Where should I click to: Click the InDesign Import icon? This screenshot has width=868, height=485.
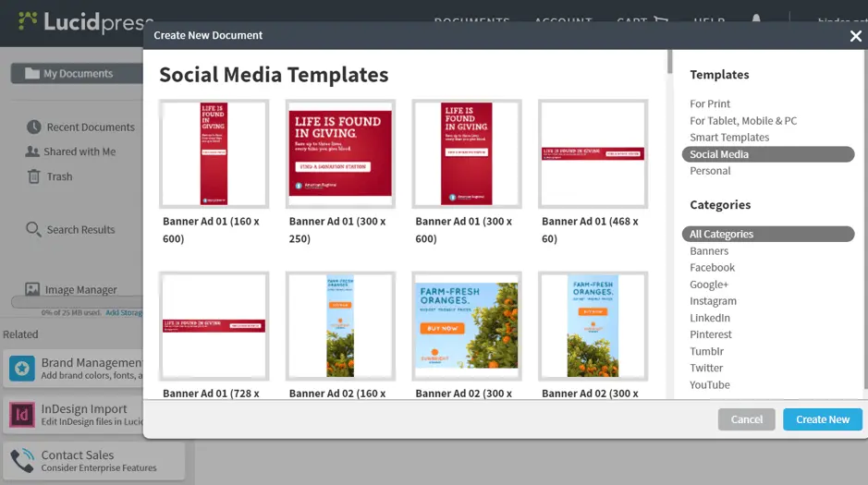click(x=22, y=414)
